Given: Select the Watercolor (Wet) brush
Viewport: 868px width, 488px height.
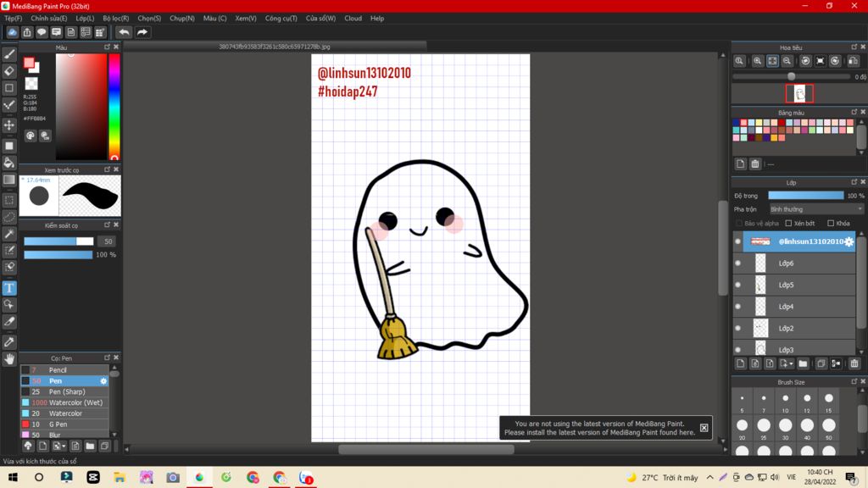Looking at the screenshot, I should point(64,402).
